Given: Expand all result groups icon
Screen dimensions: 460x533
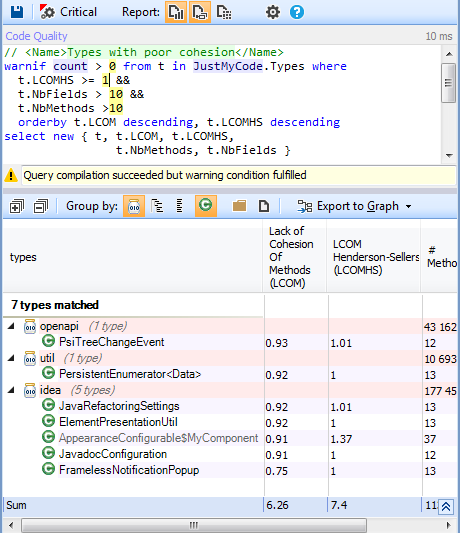Looking at the screenshot, I should pyautogui.click(x=17, y=206).
